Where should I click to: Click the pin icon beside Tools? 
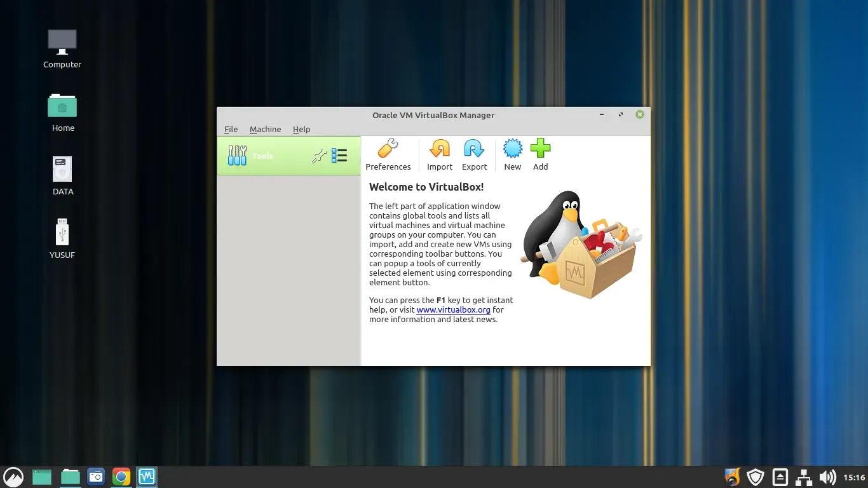pos(319,156)
